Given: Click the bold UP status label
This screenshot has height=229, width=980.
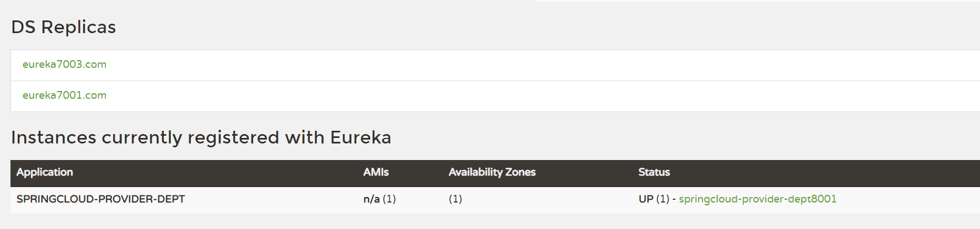Looking at the screenshot, I should 646,199.
